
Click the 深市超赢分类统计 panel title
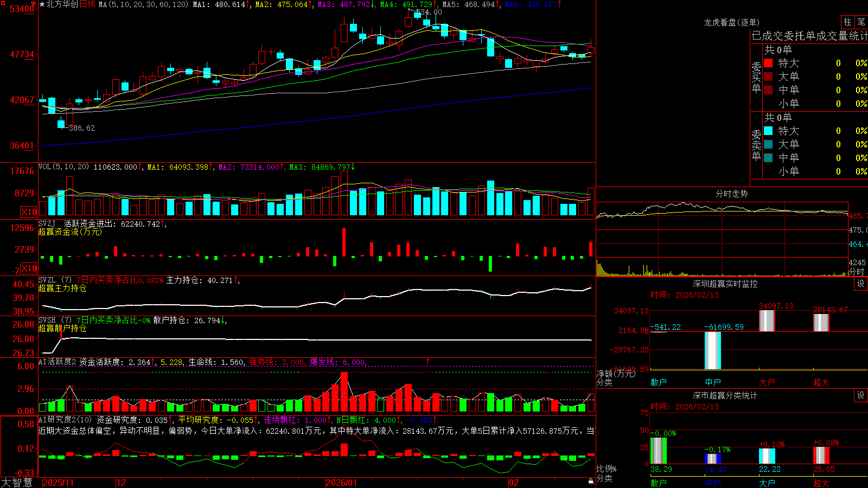point(725,395)
